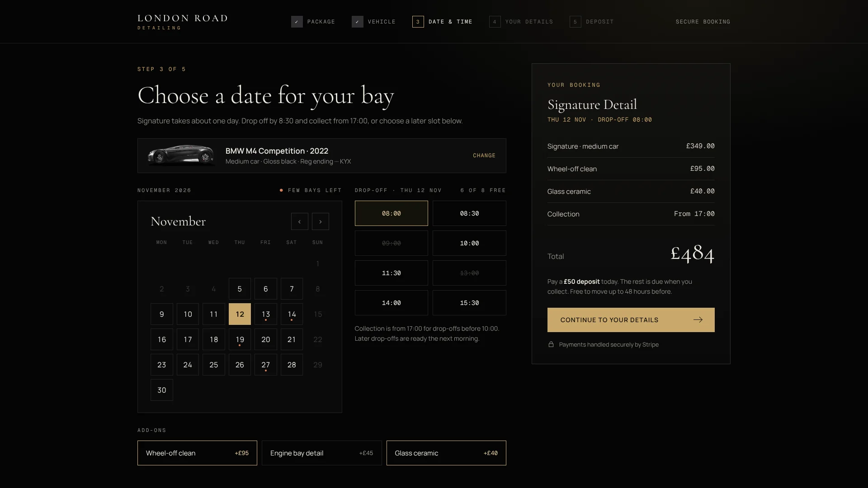Image resolution: width=868 pixels, height=488 pixels.
Task: Click the struck-through 09:00 slot
Action: pos(392,243)
